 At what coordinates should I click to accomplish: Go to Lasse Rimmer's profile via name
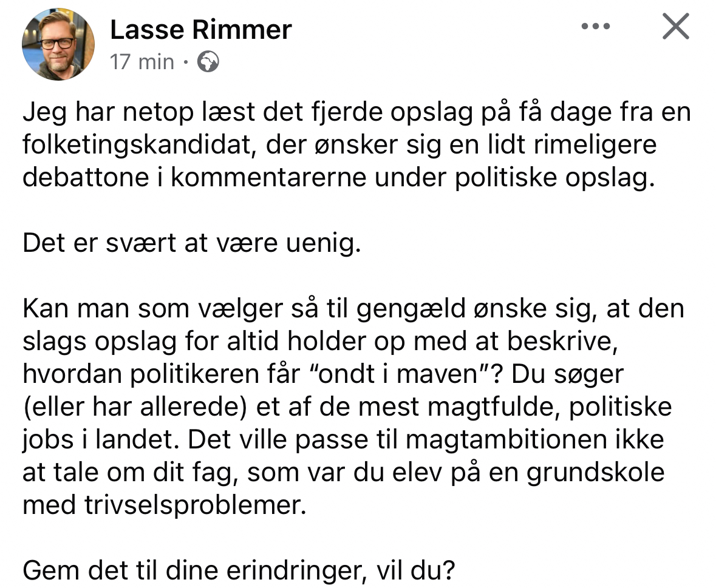[x=201, y=30]
